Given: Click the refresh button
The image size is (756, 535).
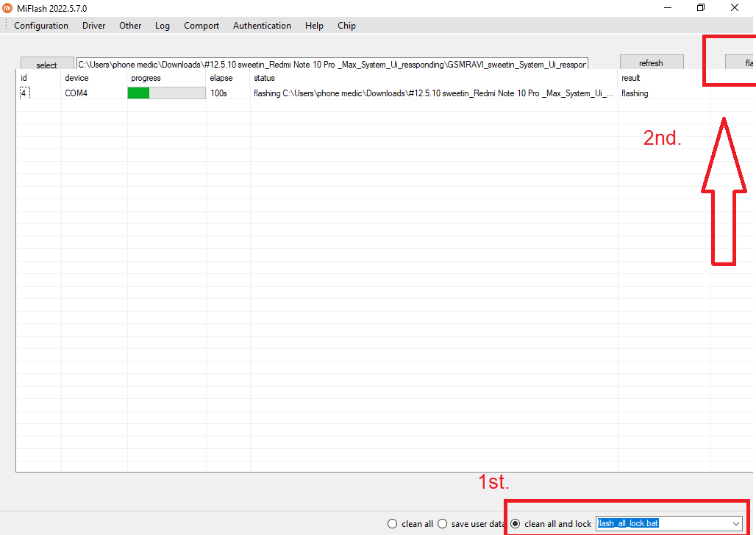Looking at the screenshot, I should (651, 62).
